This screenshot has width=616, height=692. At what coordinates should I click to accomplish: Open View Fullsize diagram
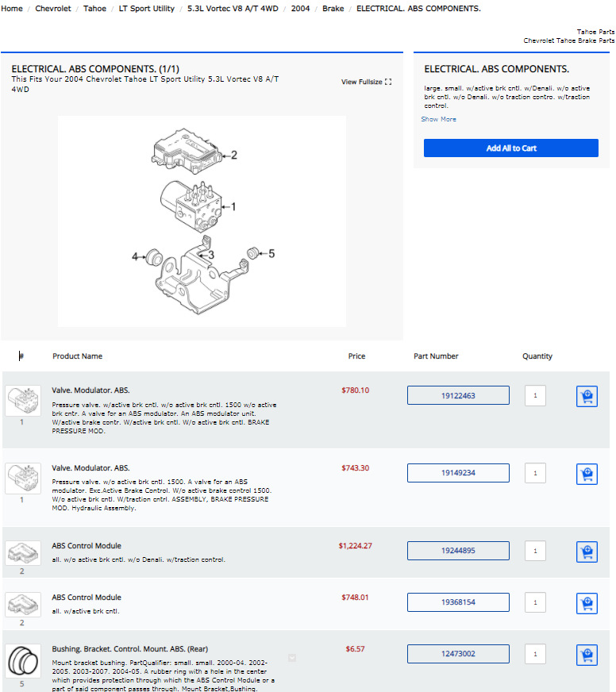366,82
